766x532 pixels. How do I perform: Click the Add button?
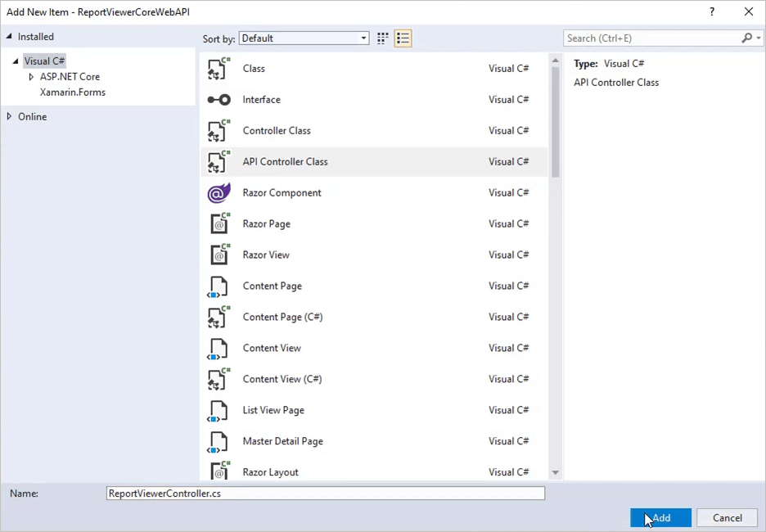click(660, 517)
